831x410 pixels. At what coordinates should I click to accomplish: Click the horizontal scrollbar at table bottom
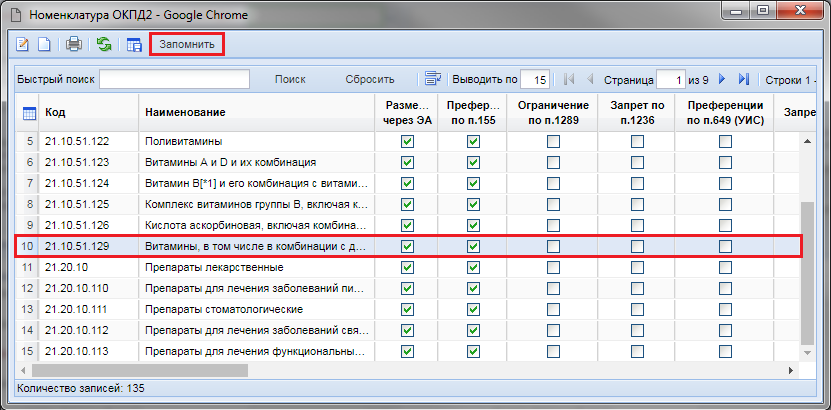pyautogui.click(x=400, y=370)
